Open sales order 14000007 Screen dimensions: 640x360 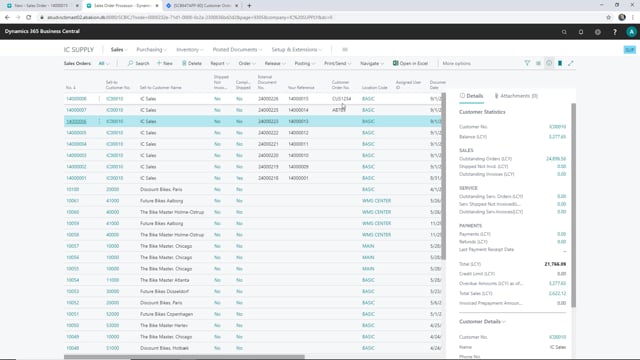coord(76,110)
